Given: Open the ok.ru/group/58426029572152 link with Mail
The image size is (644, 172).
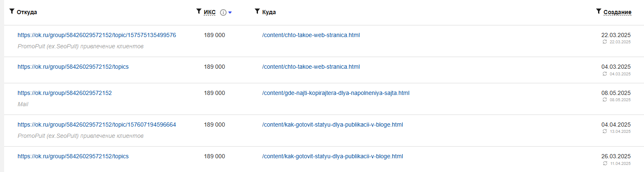Looking at the screenshot, I should coord(65,93).
